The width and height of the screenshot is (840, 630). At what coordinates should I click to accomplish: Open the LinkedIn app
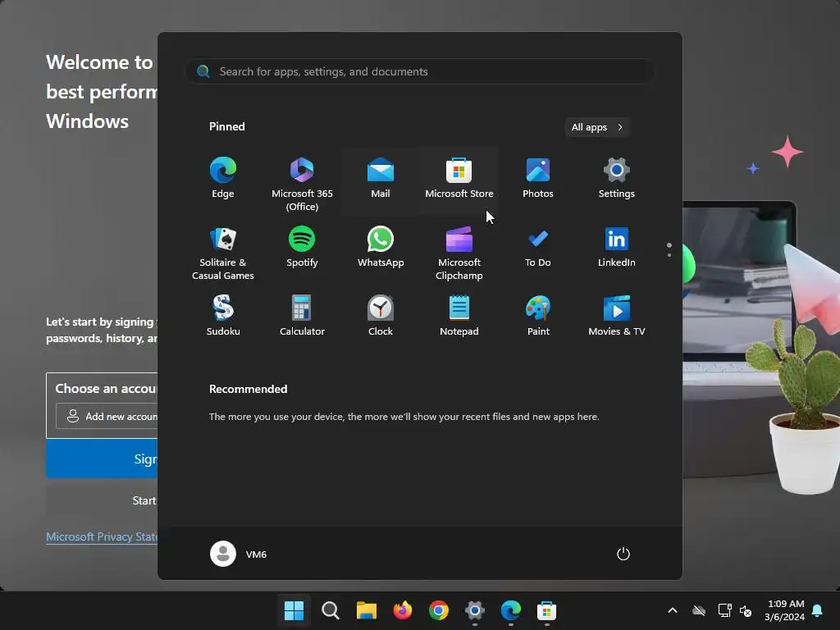(617, 248)
